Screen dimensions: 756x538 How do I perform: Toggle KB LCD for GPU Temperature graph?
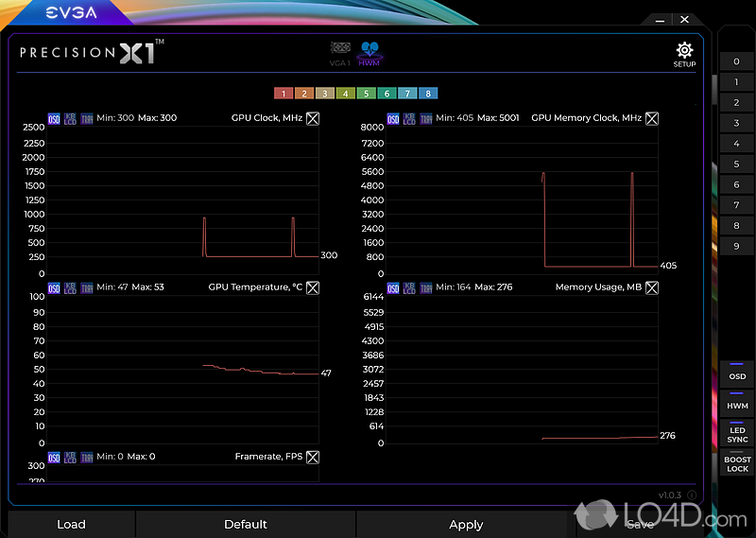[x=70, y=287]
